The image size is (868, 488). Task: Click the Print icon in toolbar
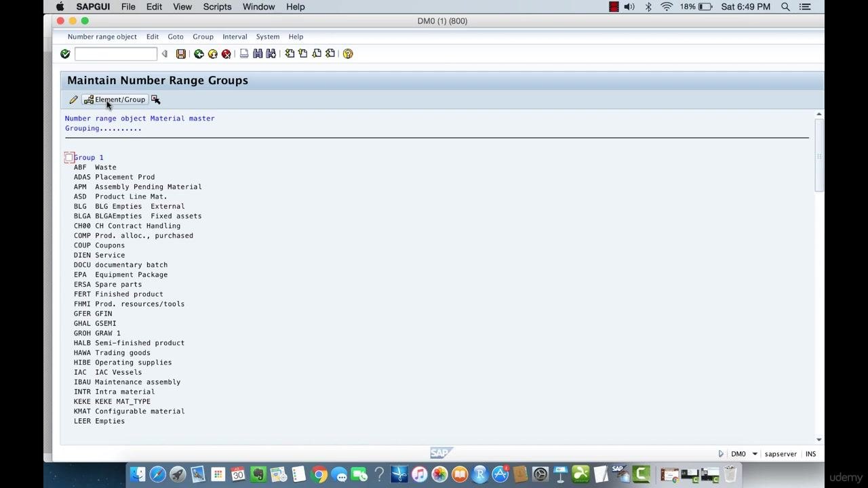point(244,54)
